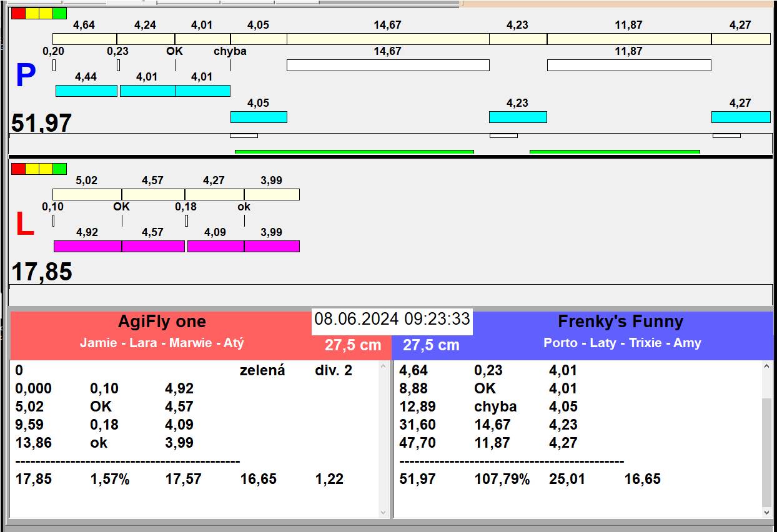Click the magenta 4,57 bar in lane L
777x532 pixels.
153,246
